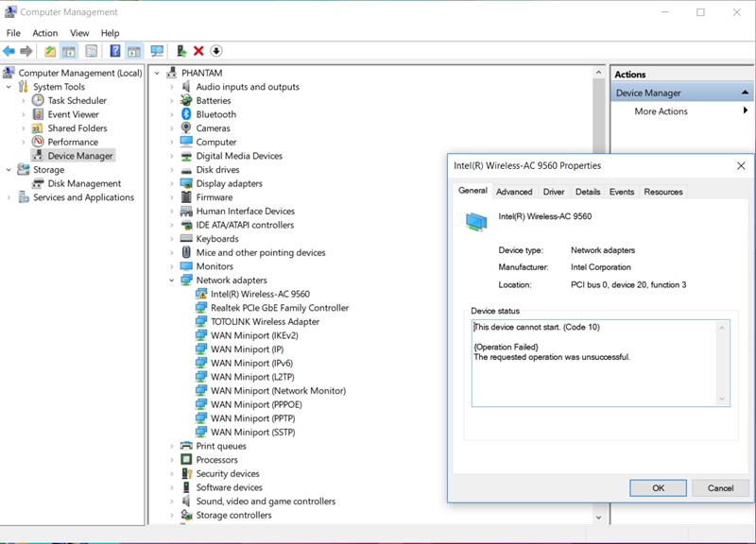Click the Cancel button
The image size is (756, 544).
tap(720, 488)
